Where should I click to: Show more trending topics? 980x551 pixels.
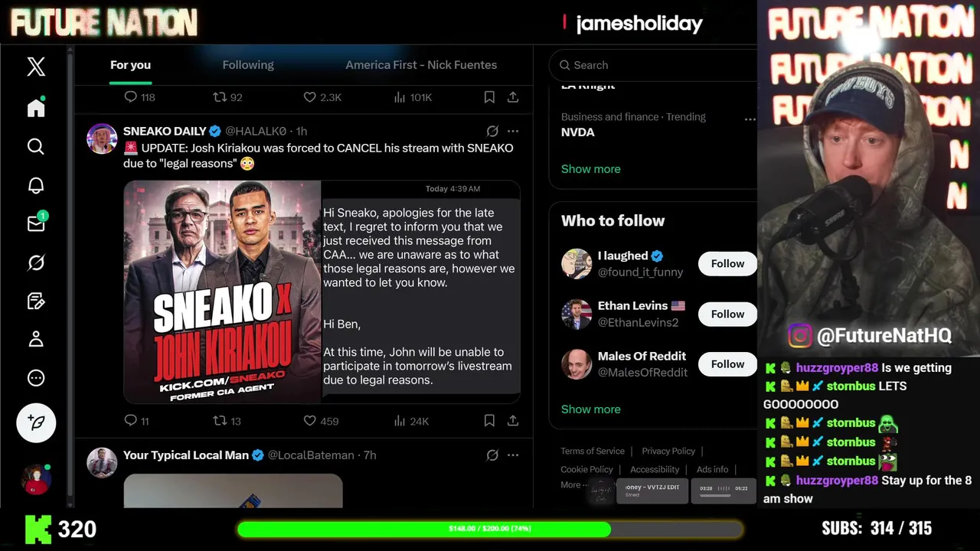591,169
